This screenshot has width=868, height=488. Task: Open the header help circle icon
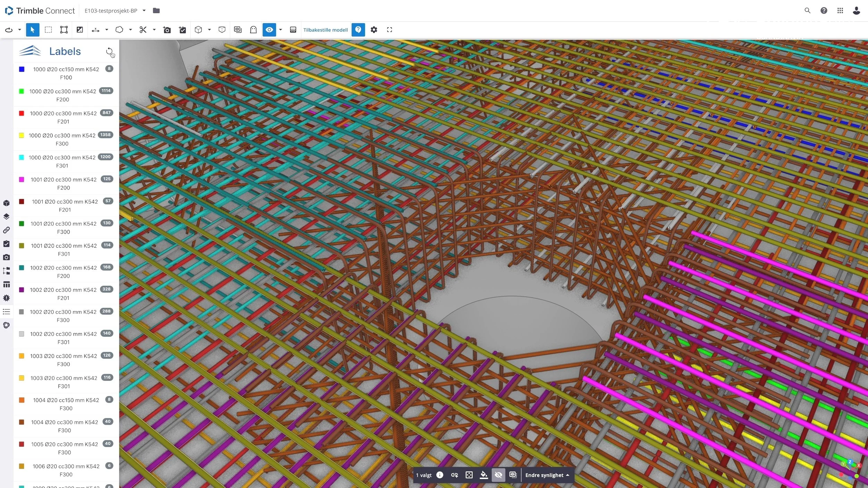point(824,11)
